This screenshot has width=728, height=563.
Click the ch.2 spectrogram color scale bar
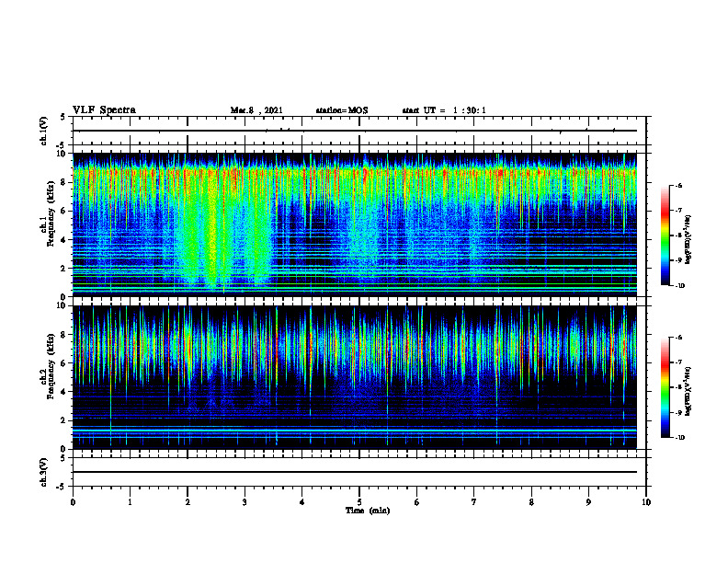coord(665,387)
